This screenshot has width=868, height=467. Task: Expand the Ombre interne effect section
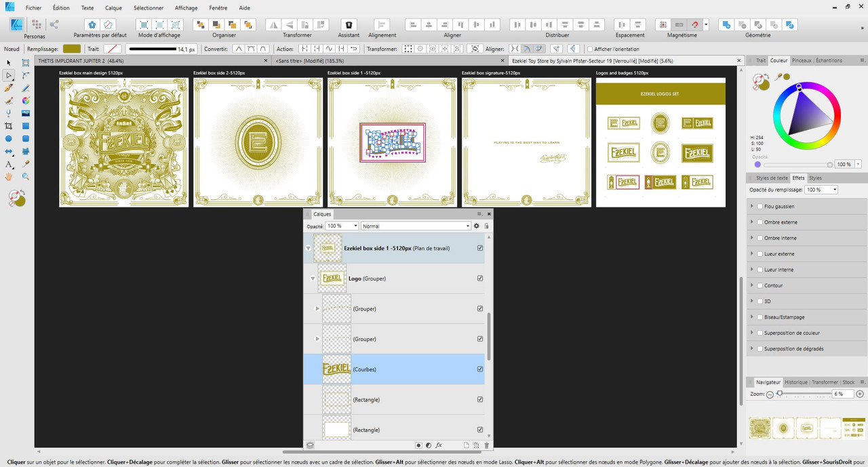click(751, 238)
